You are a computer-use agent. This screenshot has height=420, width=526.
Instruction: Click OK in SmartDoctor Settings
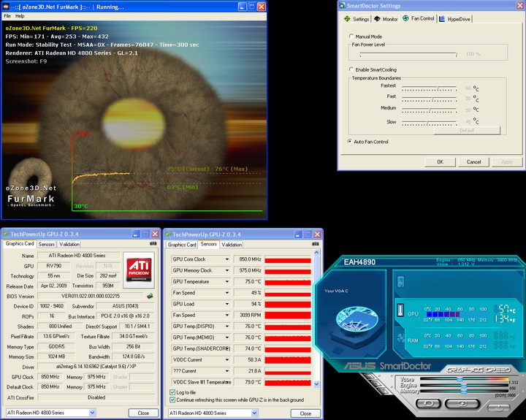[440, 162]
